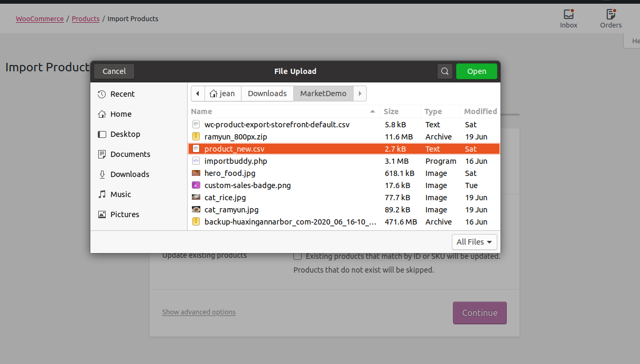Open the WooCommerce Inbox icon
The image size is (640, 364).
click(x=569, y=14)
